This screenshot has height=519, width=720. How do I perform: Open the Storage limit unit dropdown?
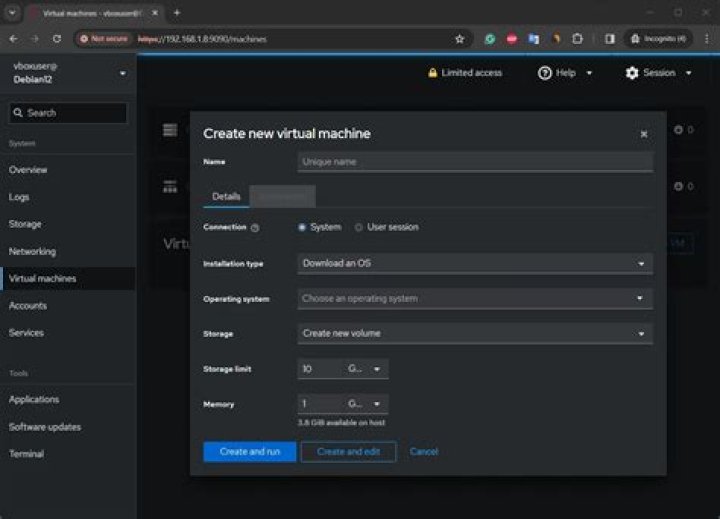366,369
